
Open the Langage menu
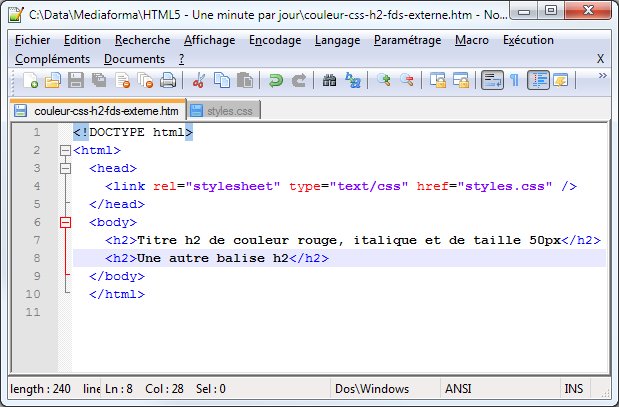(337, 40)
